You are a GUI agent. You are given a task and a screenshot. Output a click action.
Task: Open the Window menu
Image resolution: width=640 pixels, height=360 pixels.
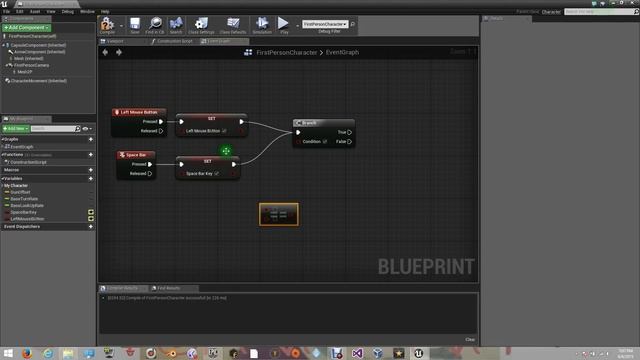tap(87, 11)
